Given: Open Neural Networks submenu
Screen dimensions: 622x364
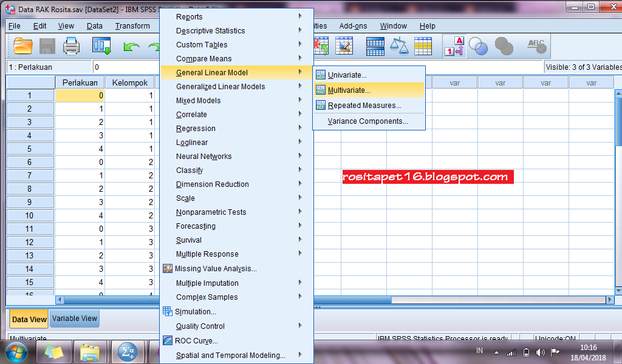Looking at the screenshot, I should point(237,156).
